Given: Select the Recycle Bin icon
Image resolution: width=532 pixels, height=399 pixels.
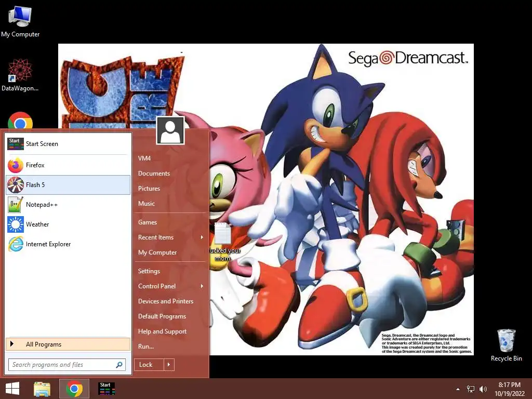Looking at the screenshot, I should 506,345.
